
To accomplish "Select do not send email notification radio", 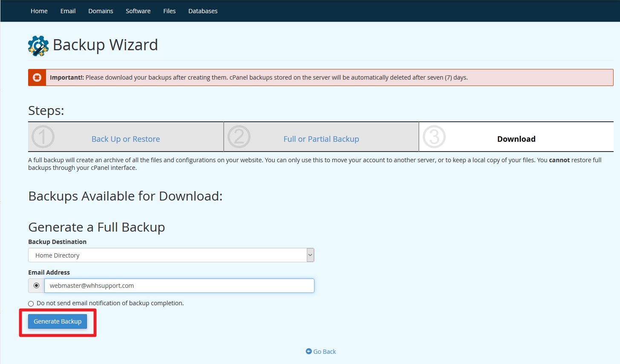I will tap(31, 304).
